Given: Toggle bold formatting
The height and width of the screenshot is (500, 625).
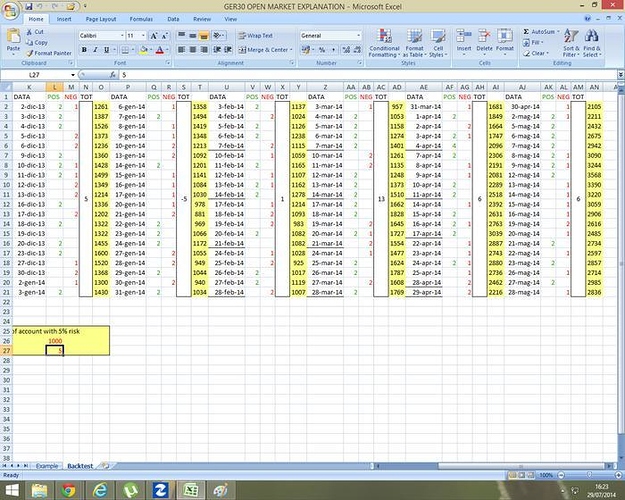Looking at the screenshot, I should click(x=84, y=50).
